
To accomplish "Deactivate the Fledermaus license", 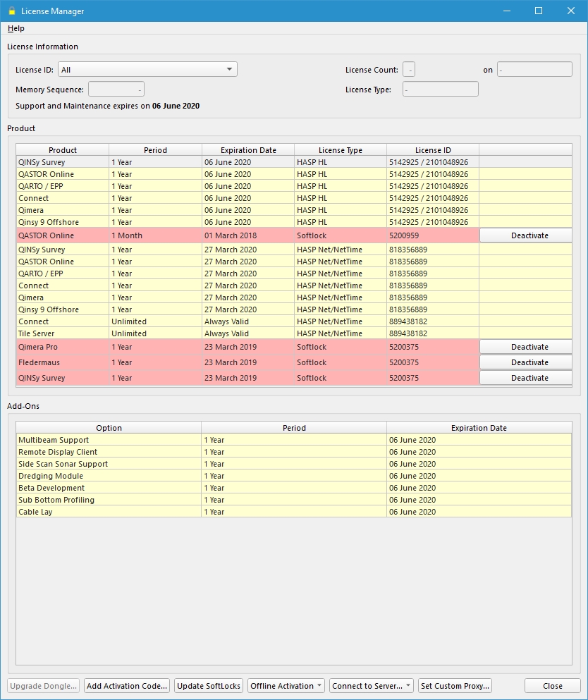I will [x=526, y=362].
